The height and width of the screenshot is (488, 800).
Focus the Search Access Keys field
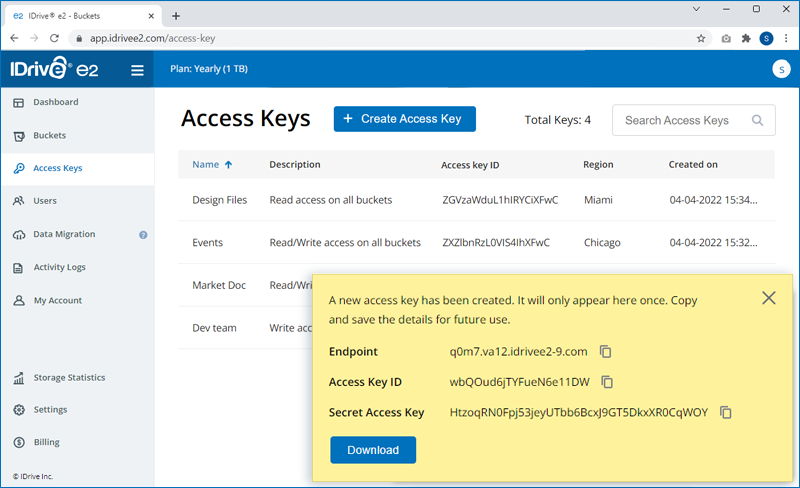[693, 120]
